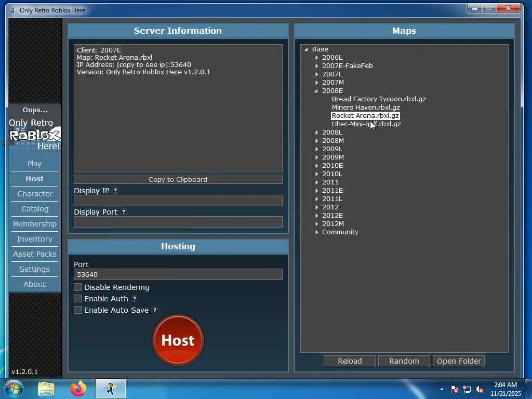Open the Windows Start menu orb
This screenshot has height=399, width=532.
pyautogui.click(x=14, y=389)
